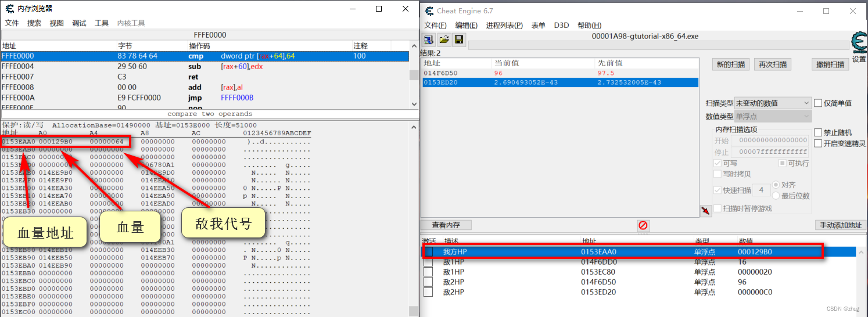Open 工具 menu in 内存浏览器
Screen dimensions: 868x317
point(102,23)
